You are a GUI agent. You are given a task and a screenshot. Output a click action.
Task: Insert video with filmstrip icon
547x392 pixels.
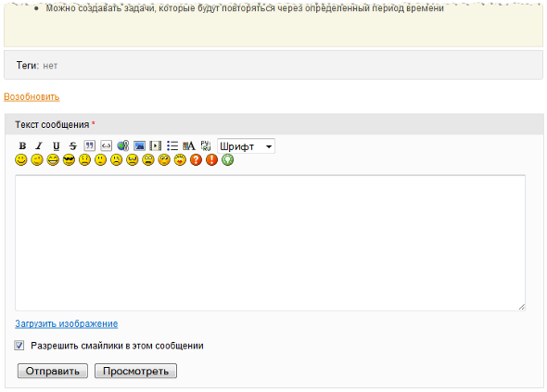pos(156,145)
